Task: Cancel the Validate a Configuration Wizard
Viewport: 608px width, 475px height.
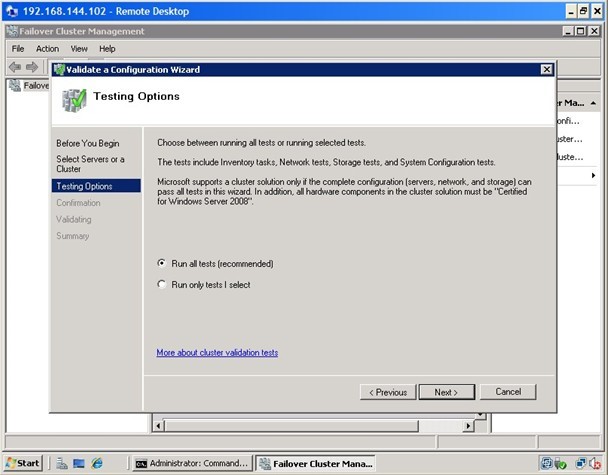Action: [508, 392]
